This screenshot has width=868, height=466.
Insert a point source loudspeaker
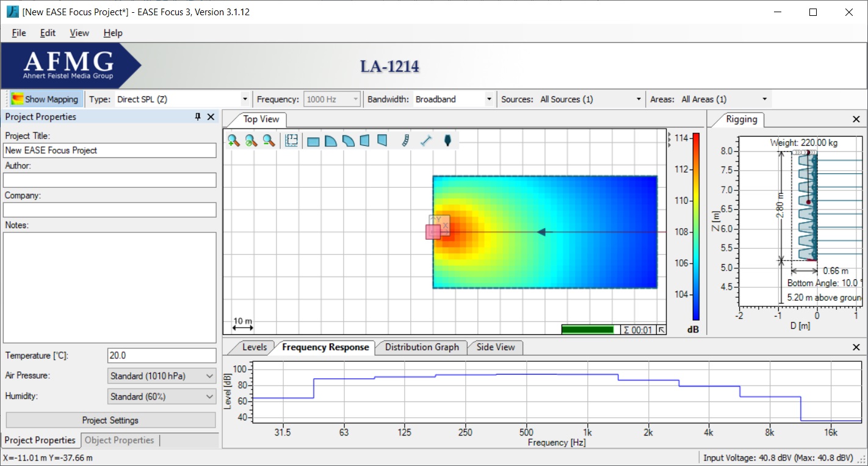point(447,141)
